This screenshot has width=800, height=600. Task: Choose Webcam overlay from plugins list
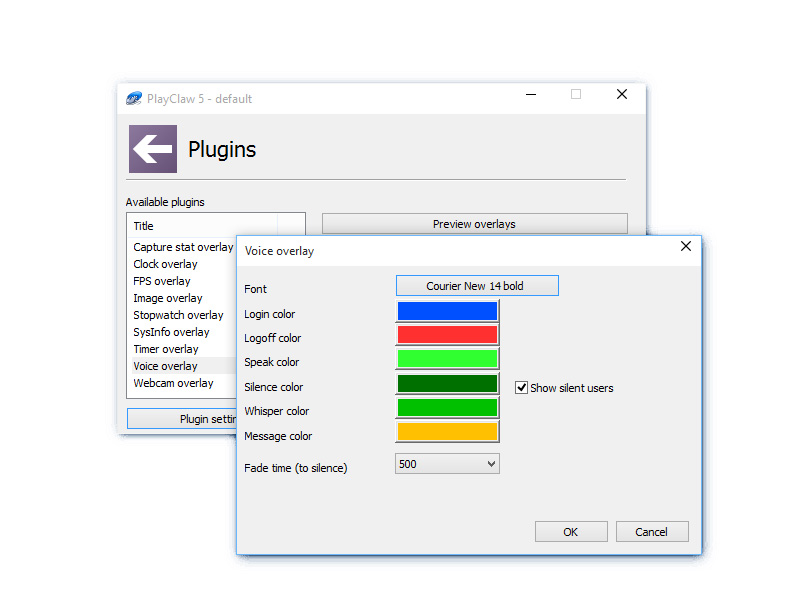point(174,383)
